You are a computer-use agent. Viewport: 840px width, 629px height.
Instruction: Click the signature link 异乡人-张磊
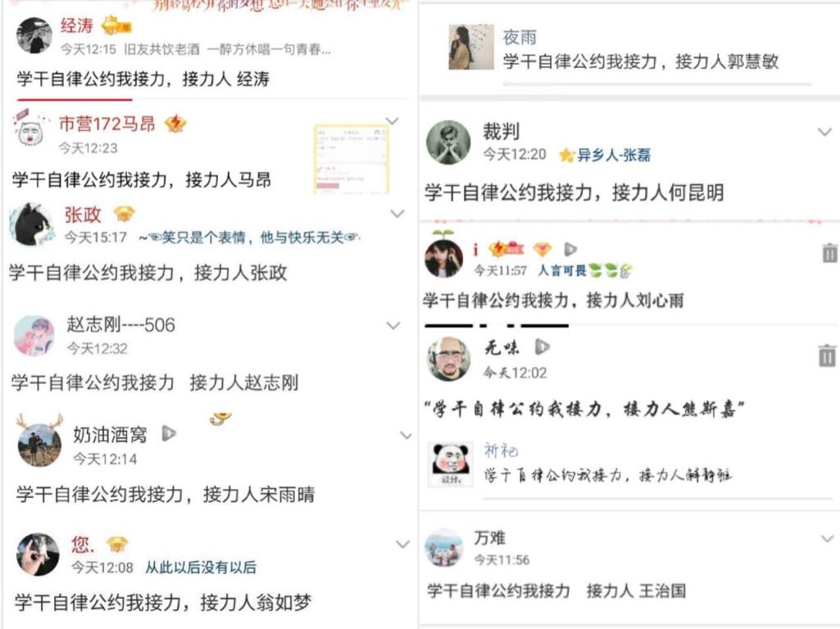pos(613,156)
